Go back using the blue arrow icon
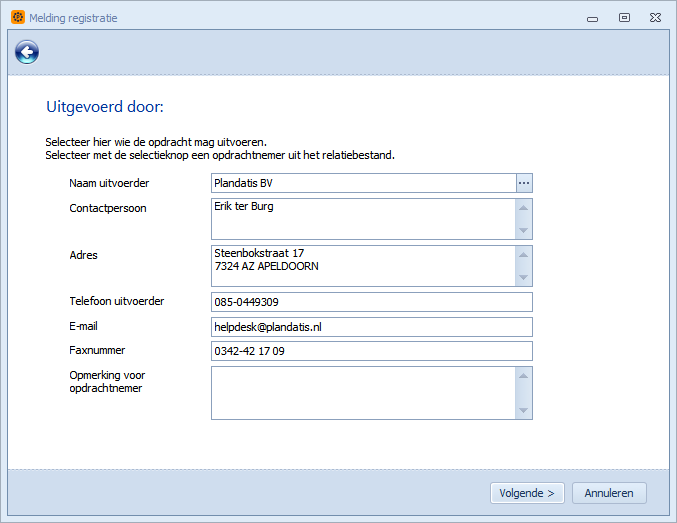The height and width of the screenshot is (523, 677). click(27, 52)
